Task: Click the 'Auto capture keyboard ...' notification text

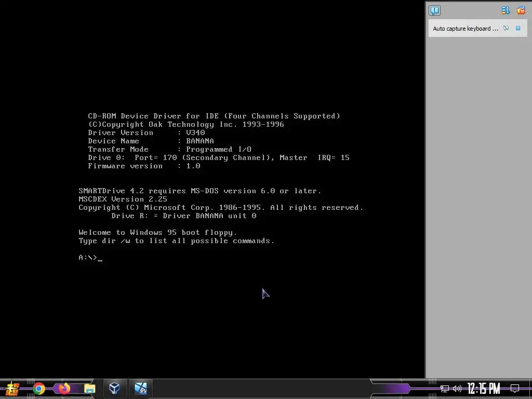Action: coord(465,29)
